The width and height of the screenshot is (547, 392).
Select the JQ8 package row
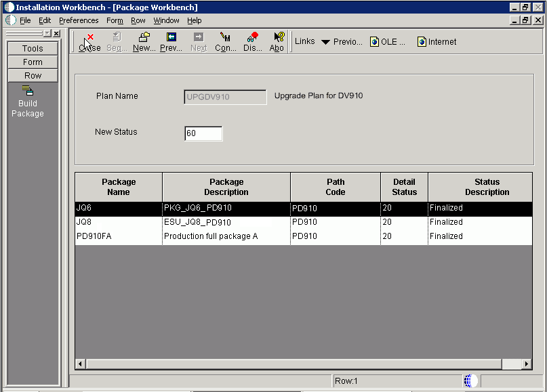click(304, 222)
